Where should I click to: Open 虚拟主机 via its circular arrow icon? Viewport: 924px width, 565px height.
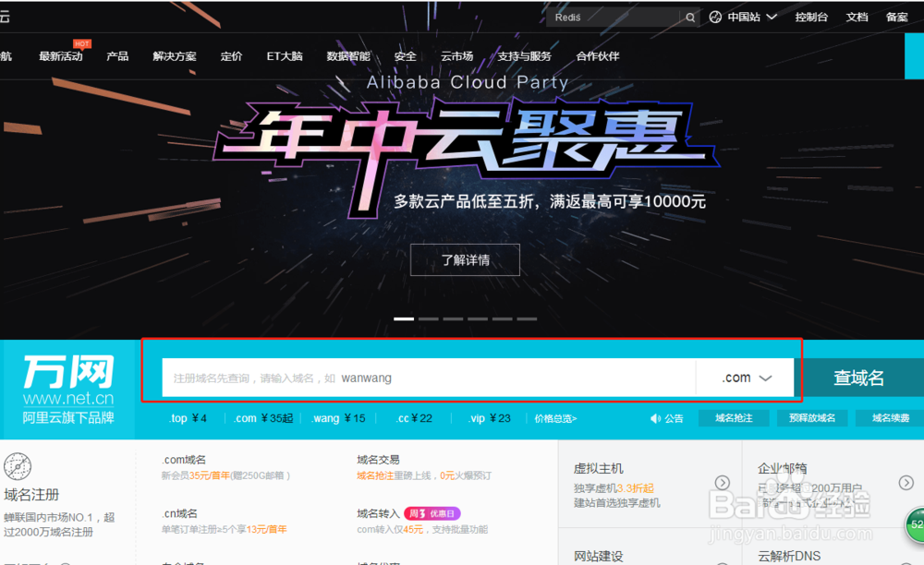pos(723,482)
